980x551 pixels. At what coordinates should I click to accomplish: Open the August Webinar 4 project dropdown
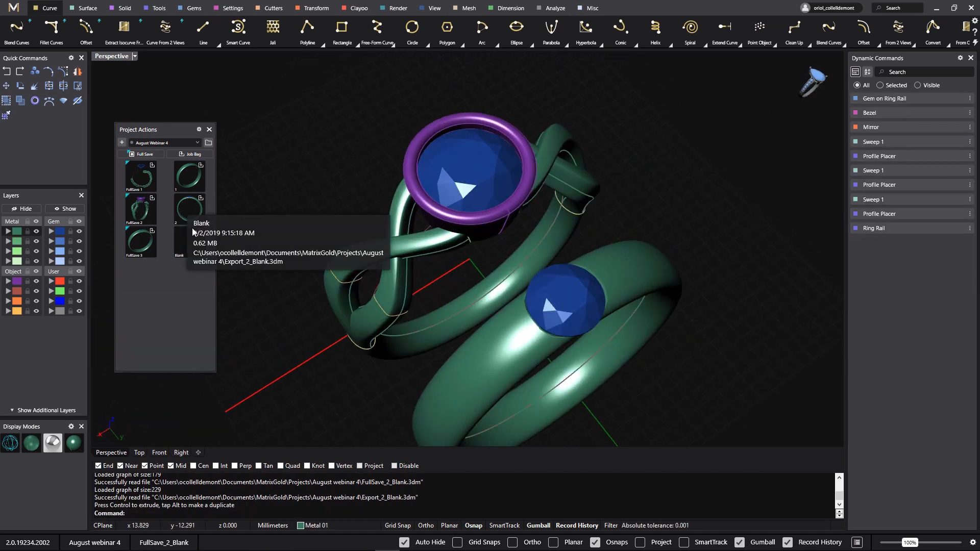164,143
